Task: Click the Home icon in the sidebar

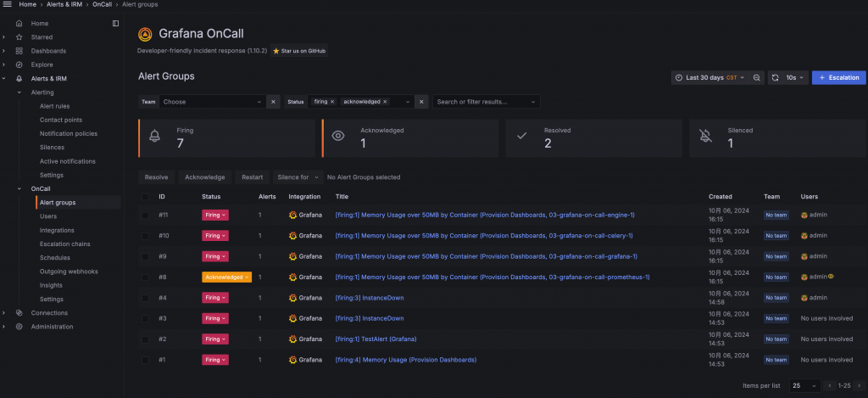Action: click(19, 23)
